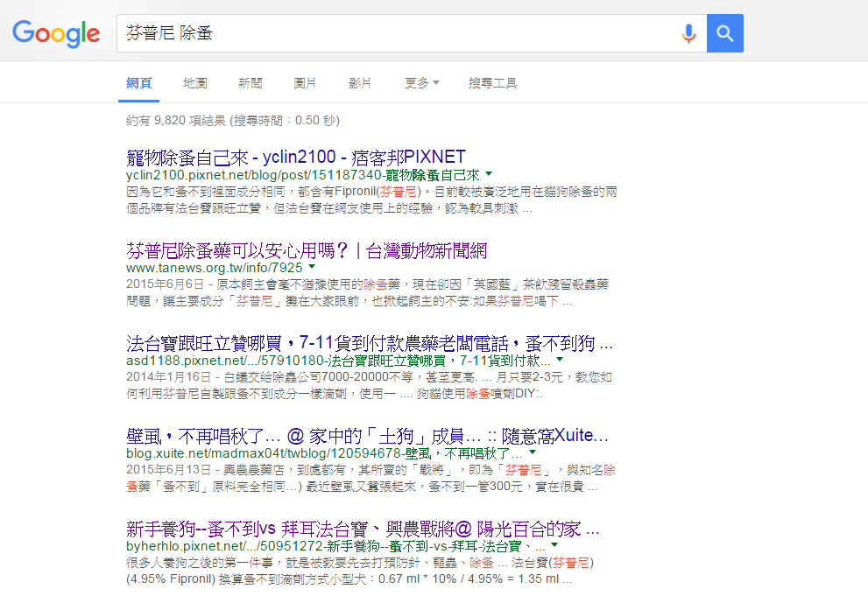Expand arrow next to asd1188.pixnet.net URL
The height and width of the screenshot is (596, 868).
tap(560, 360)
